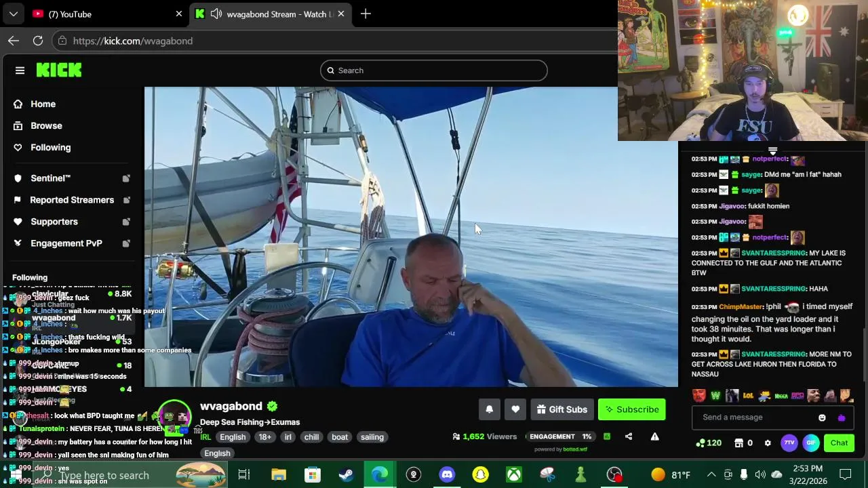Open File Explorer from the taskbar
This screenshot has width=868, height=488.
click(279, 474)
